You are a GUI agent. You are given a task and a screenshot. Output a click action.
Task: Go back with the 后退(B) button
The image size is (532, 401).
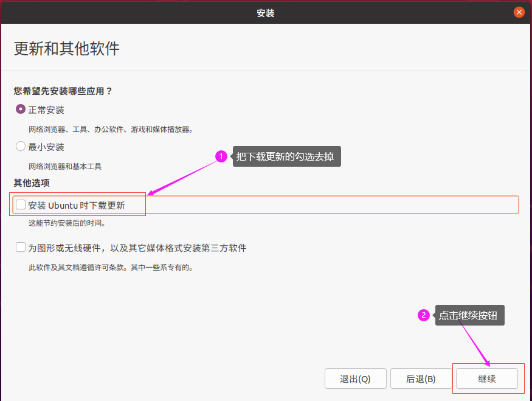coord(421,378)
